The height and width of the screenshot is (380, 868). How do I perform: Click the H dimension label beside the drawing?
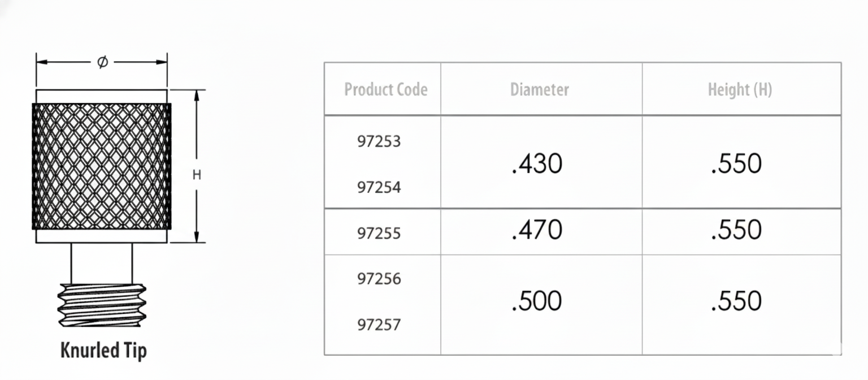(x=197, y=175)
